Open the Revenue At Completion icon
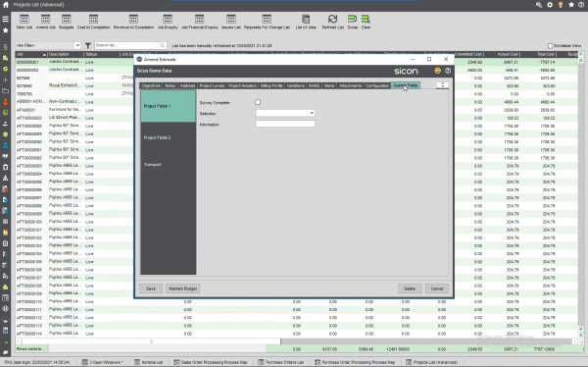588x367 pixels. point(133,22)
